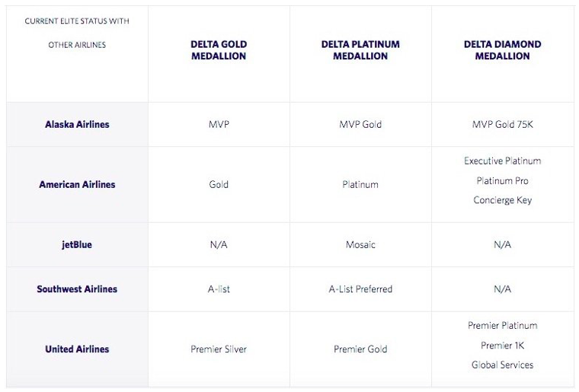Click the Concierge Key text
The image size is (579, 392).
[502, 200]
